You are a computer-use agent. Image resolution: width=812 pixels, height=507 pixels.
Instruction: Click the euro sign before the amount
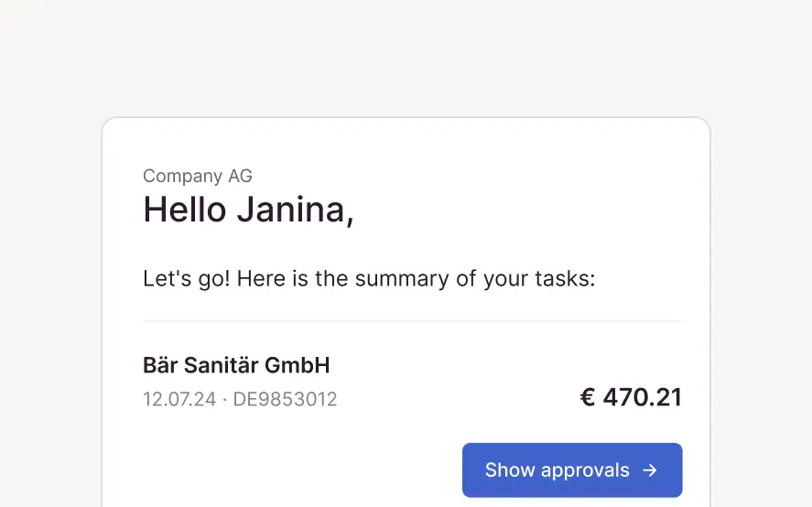(588, 397)
